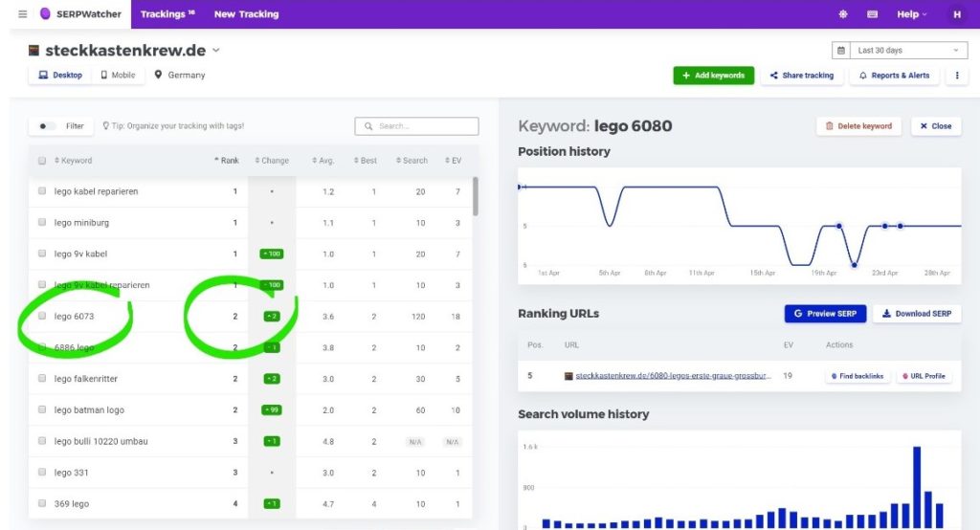The image size is (980, 530).
Task: Click the keyword search input field
Action: tap(417, 125)
